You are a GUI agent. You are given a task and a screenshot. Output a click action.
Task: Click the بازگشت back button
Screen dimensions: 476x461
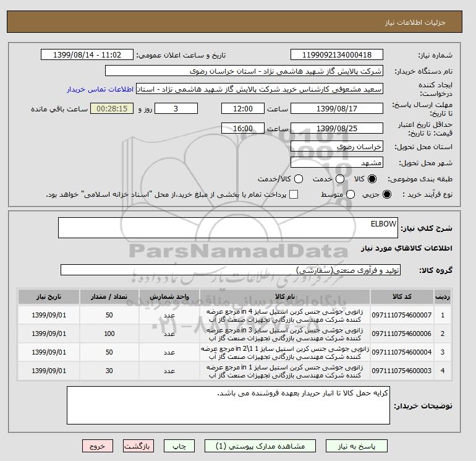point(138,446)
